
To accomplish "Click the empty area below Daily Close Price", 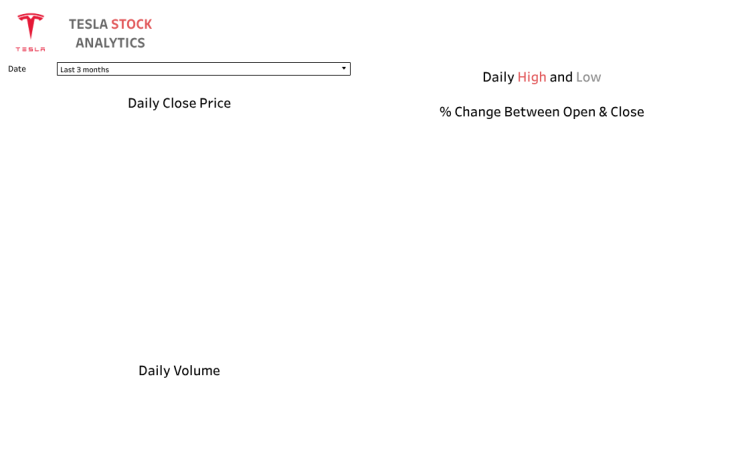I will tap(179, 230).
